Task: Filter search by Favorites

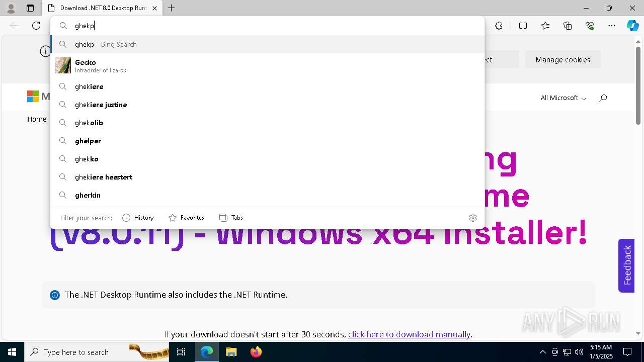Action: coord(187,218)
